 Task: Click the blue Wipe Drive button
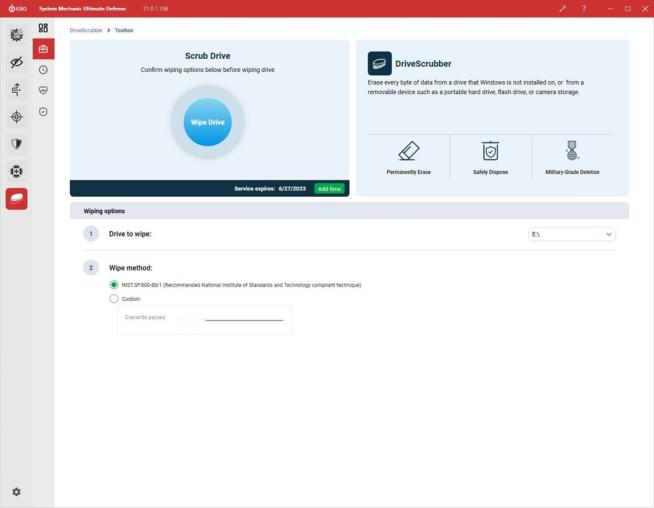[208, 122]
